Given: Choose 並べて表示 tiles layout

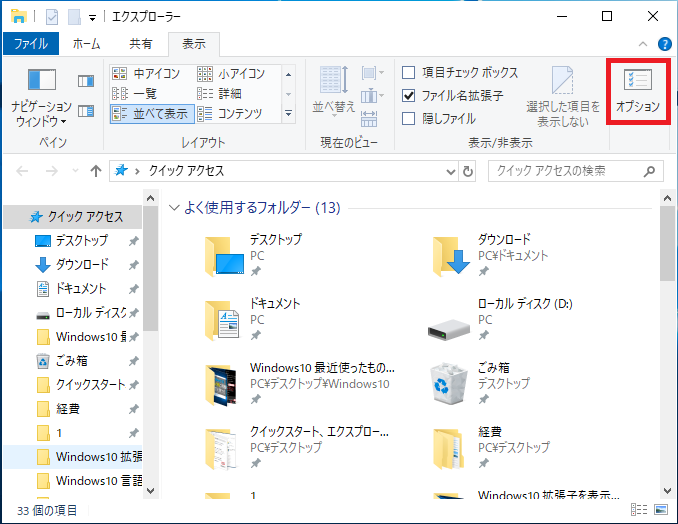Looking at the screenshot, I should point(152,114).
